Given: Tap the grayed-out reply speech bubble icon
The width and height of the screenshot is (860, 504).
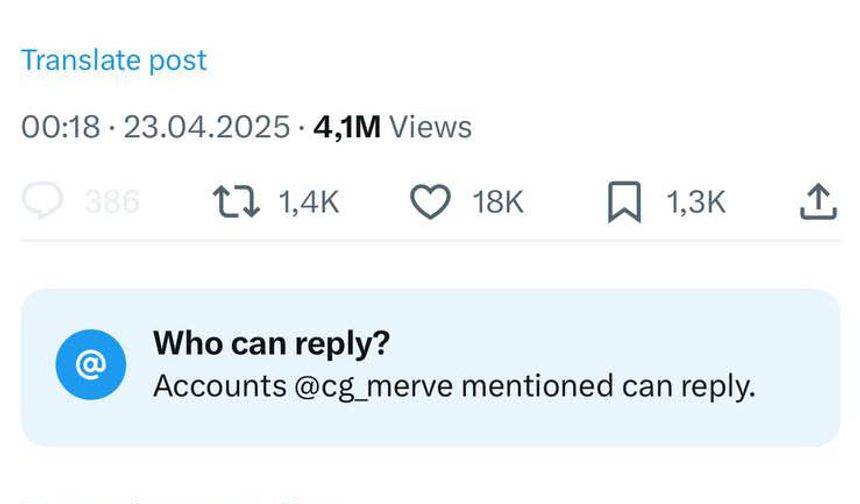Looking at the screenshot, I should point(42,200).
